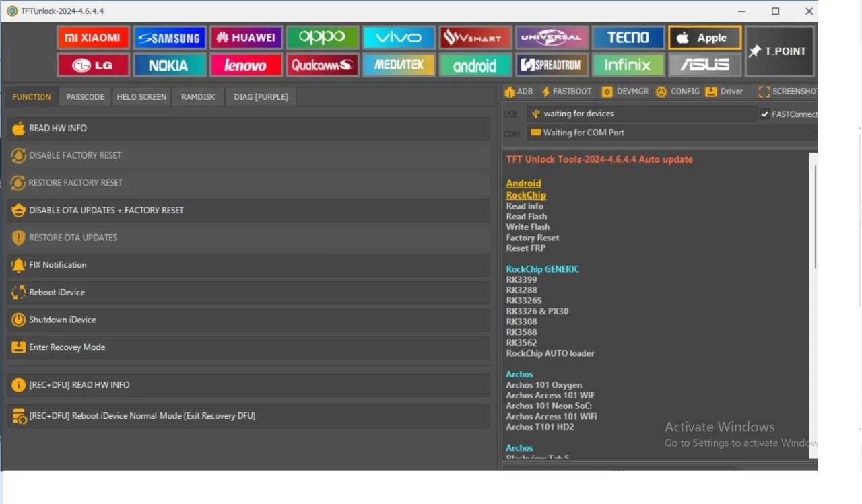Open the Waiting for COM Port dropdown
This screenshot has width=862, height=504.
(672, 133)
